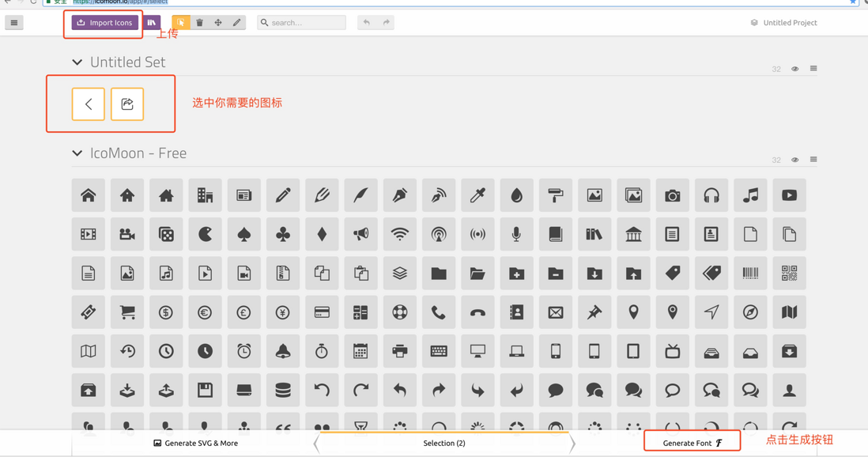Open Untitled Project menu
Viewport: 868px width, 457px height.
pos(784,23)
